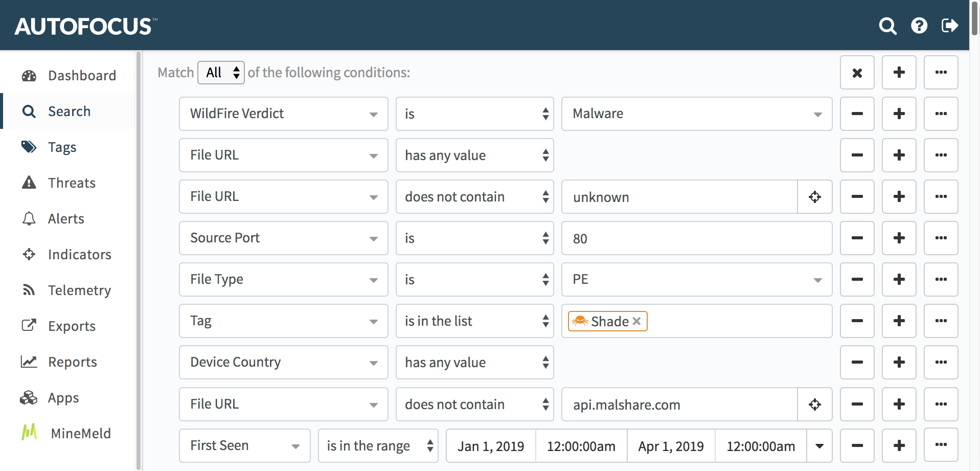Change the 'is in the list' operator
Screen dimensions: 980x471
(x=474, y=321)
